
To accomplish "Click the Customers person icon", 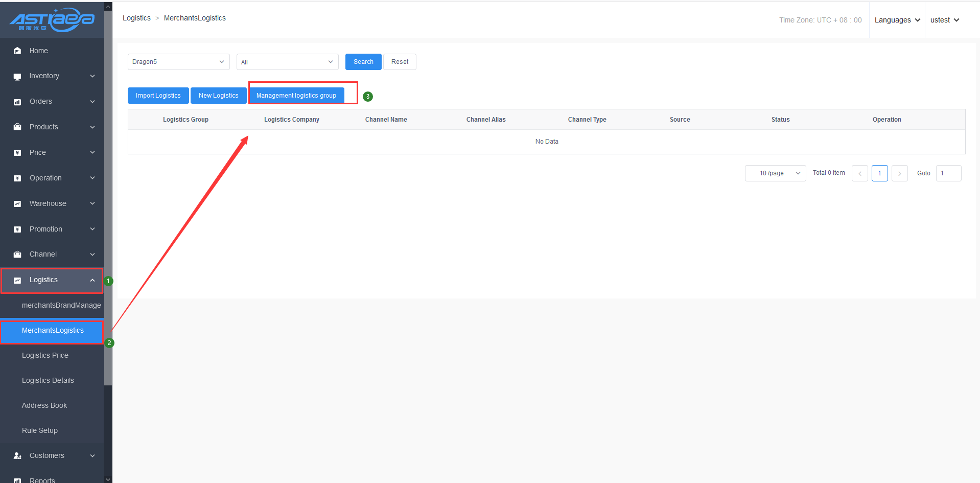I will point(17,455).
